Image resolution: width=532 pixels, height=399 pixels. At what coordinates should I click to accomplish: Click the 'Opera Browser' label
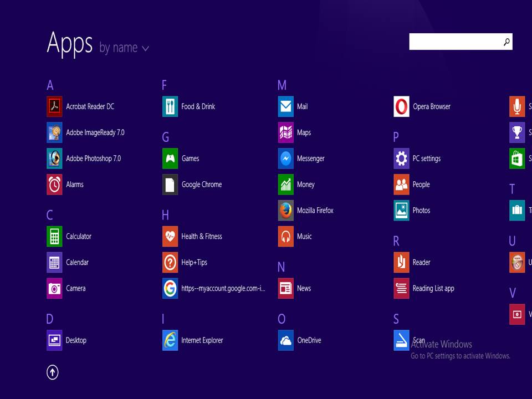[432, 106]
